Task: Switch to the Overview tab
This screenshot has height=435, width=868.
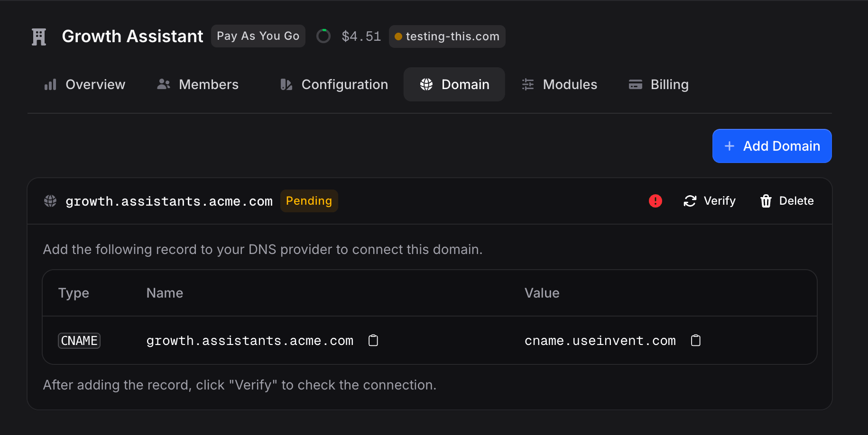Action: coord(84,84)
